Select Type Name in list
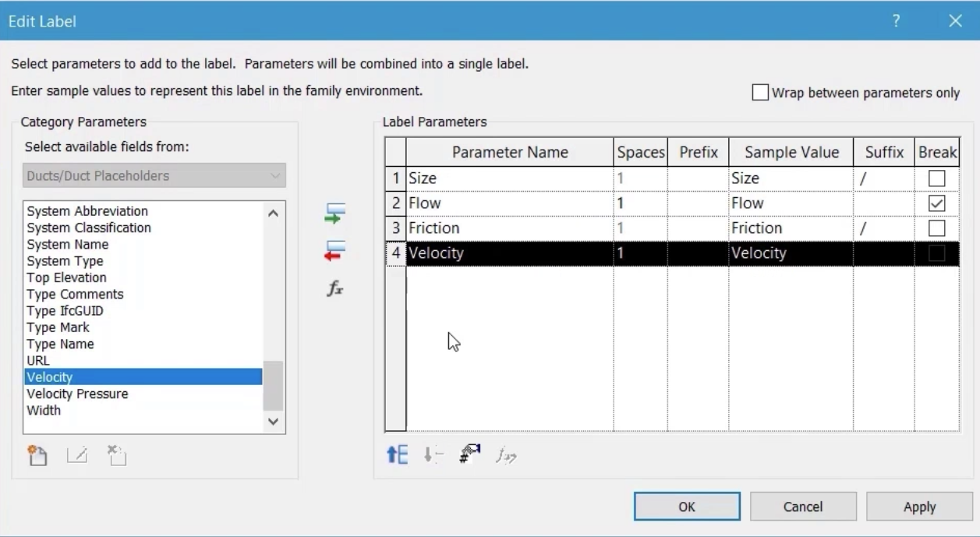This screenshot has height=537, width=980. pyautogui.click(x=60, y=344)
